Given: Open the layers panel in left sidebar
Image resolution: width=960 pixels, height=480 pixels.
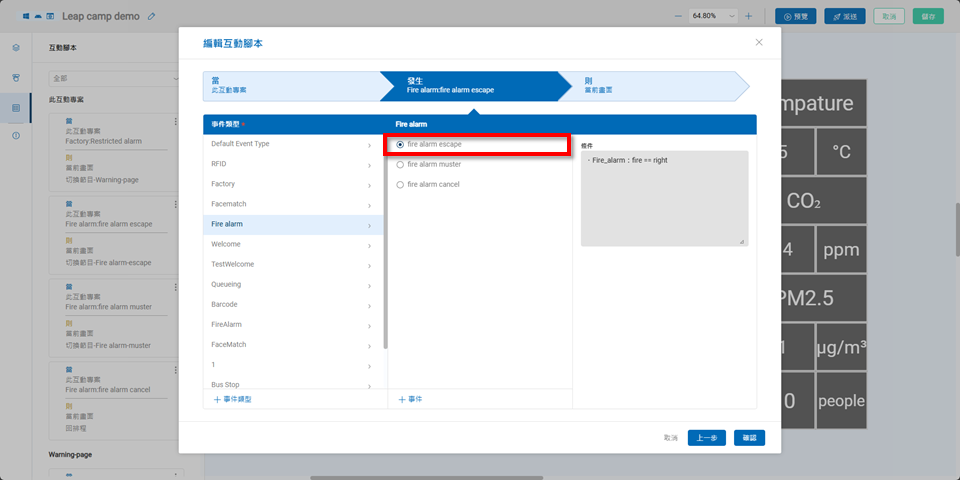Looking at the screenshot, I should [x=16, y=47].
